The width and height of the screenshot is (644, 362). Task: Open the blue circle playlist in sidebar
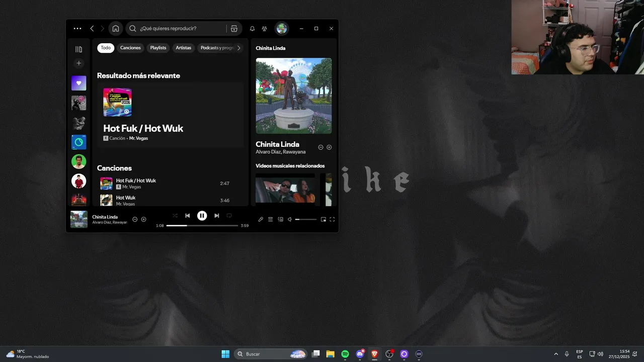(x=78, y=142)
